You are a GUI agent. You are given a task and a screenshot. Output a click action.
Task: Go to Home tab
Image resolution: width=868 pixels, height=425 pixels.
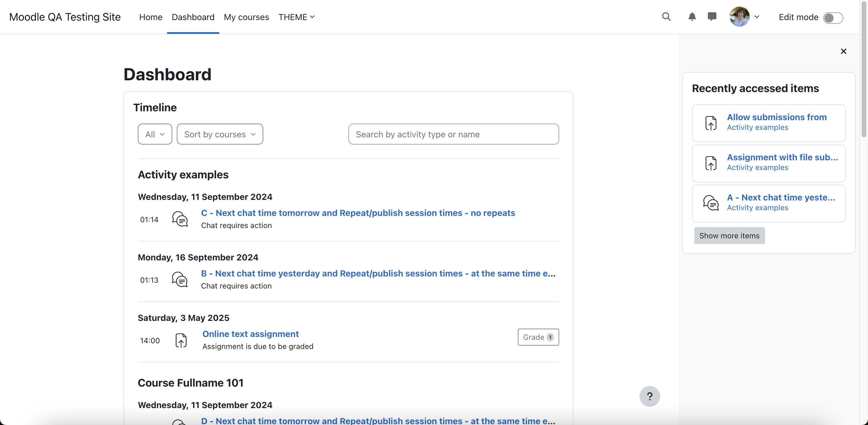[151, 17]
